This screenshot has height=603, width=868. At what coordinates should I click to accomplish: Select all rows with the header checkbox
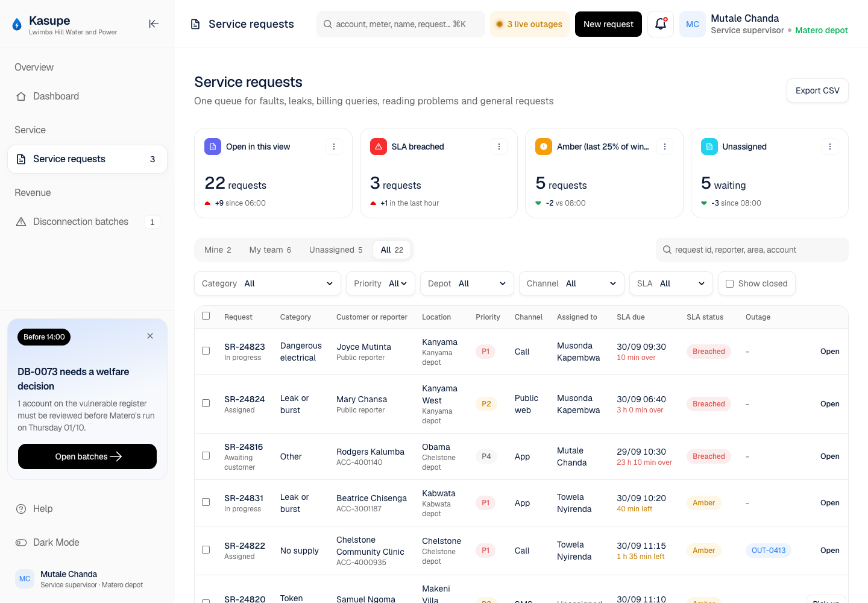206,316
